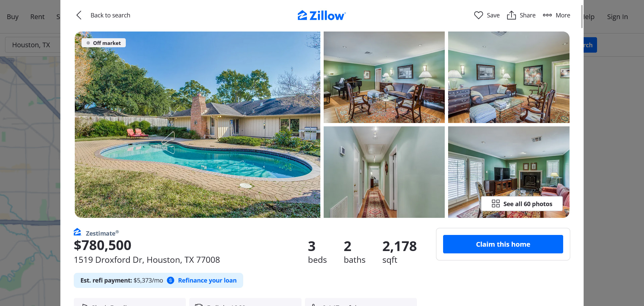Click Sign In link
Screen dimensions: 644x306
tap(617, 17)
